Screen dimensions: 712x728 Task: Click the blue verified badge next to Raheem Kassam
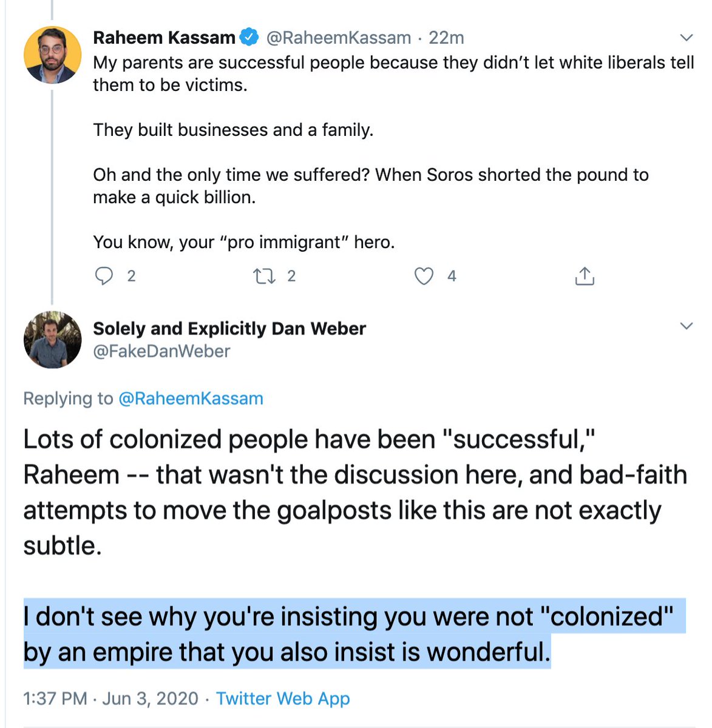249,38
